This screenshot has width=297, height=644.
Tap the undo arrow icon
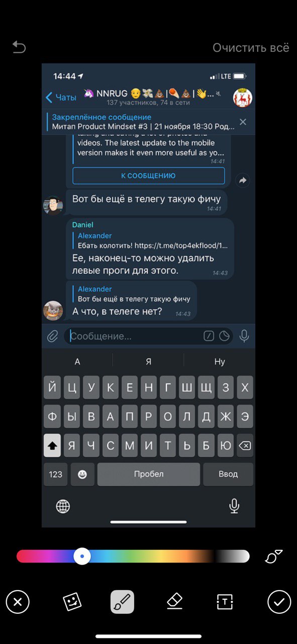tap(19, 47)
